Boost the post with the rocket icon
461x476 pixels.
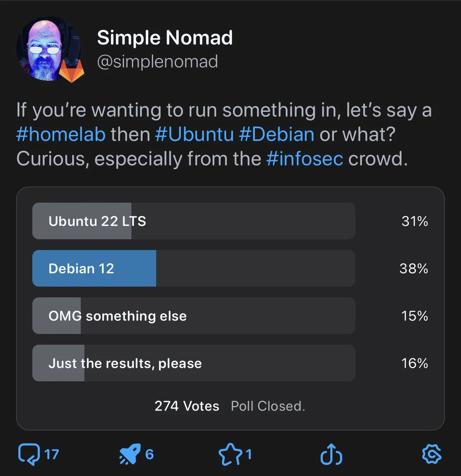click(x=130, y=454)
